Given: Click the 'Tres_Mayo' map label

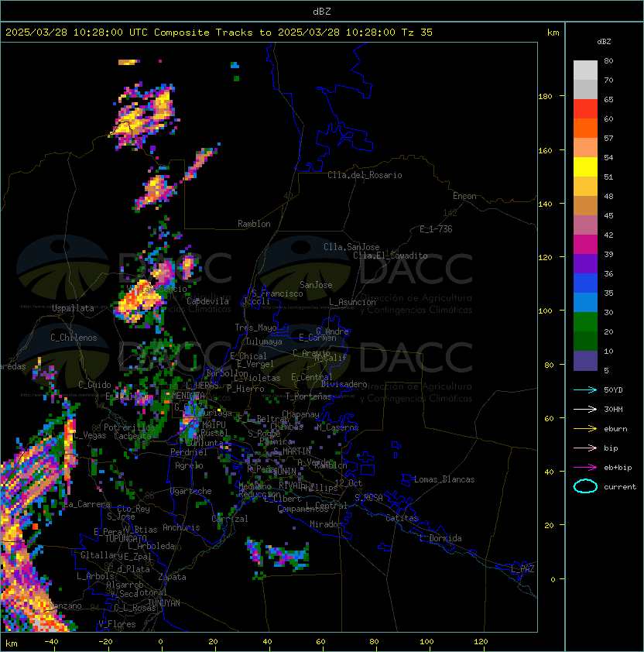Looking at the screenshot, I should [255, 328].
